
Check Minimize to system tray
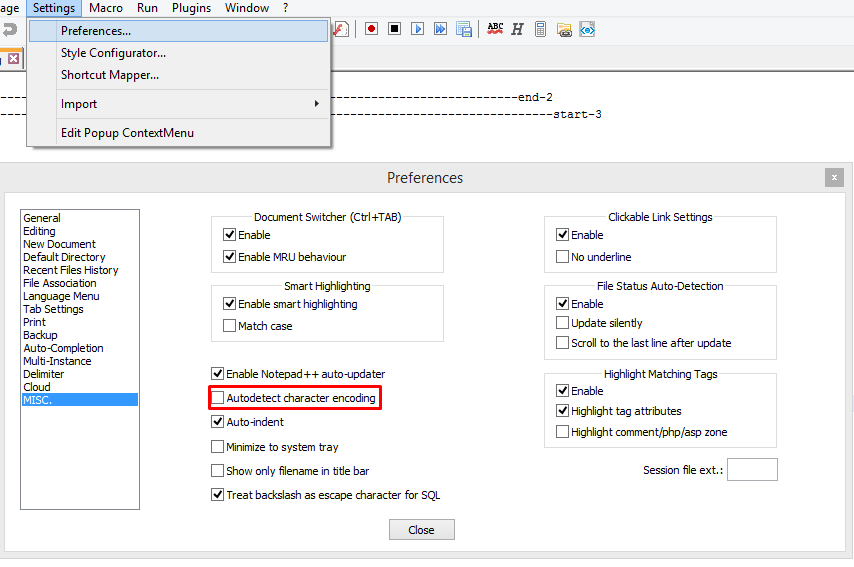point(217,447)
